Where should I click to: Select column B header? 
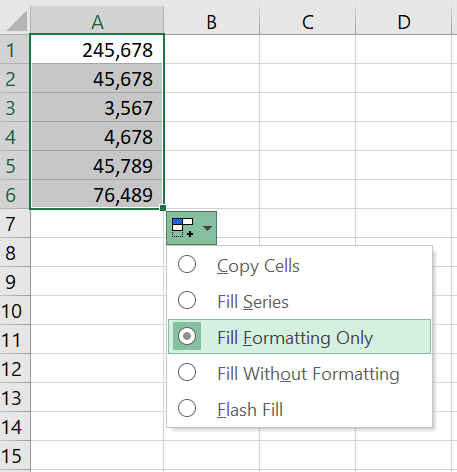pos(212,21)
